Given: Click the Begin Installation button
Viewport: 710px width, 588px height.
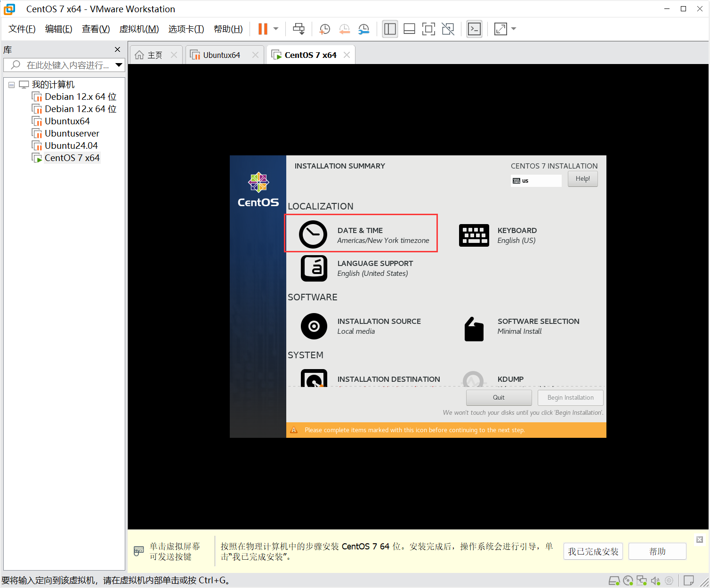Looking at the screenshot, I should [570, 398].
